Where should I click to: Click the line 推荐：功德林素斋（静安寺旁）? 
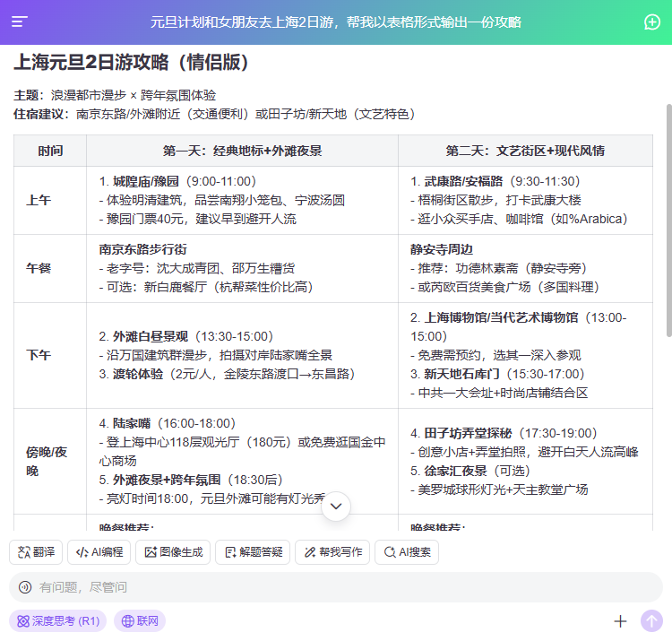(x=498, y=268)
